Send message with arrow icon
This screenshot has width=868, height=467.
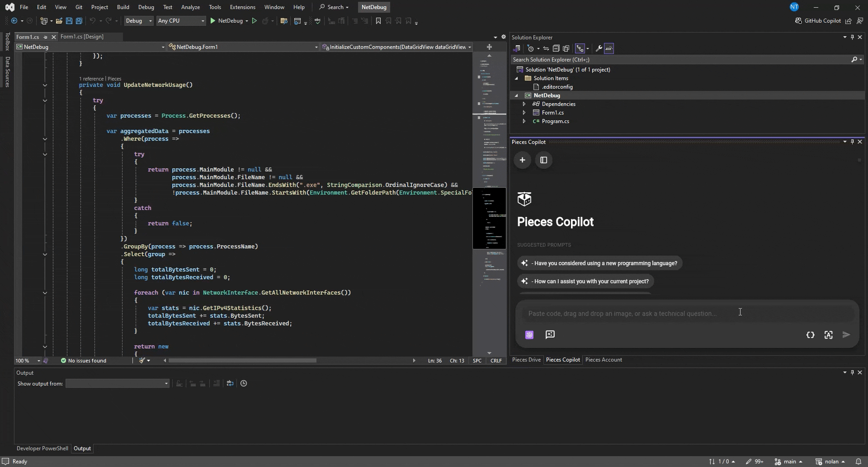(x=847, y=335)
